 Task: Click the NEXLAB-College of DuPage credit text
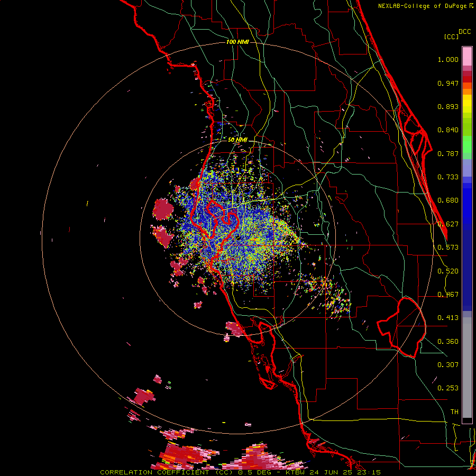tap(423, 6)
